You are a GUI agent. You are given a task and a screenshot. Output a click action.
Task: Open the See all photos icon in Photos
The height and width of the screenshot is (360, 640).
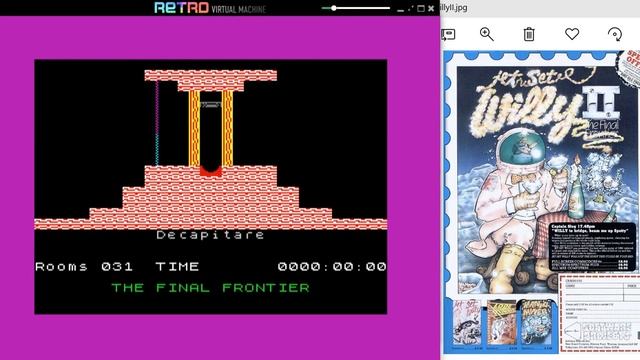[448, 34]
